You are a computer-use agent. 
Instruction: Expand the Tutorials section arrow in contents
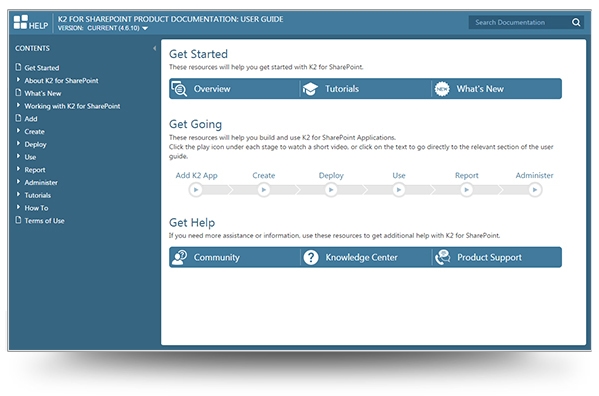tap(18, 194)
